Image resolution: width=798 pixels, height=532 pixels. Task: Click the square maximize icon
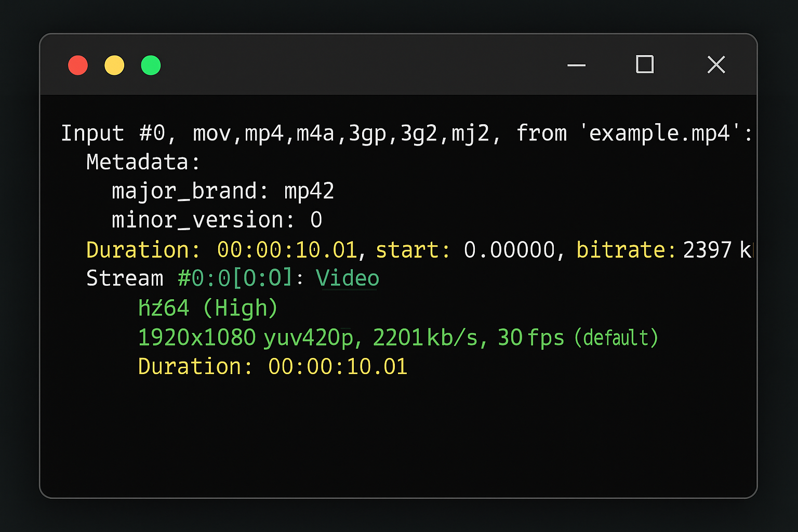point(645,65)
